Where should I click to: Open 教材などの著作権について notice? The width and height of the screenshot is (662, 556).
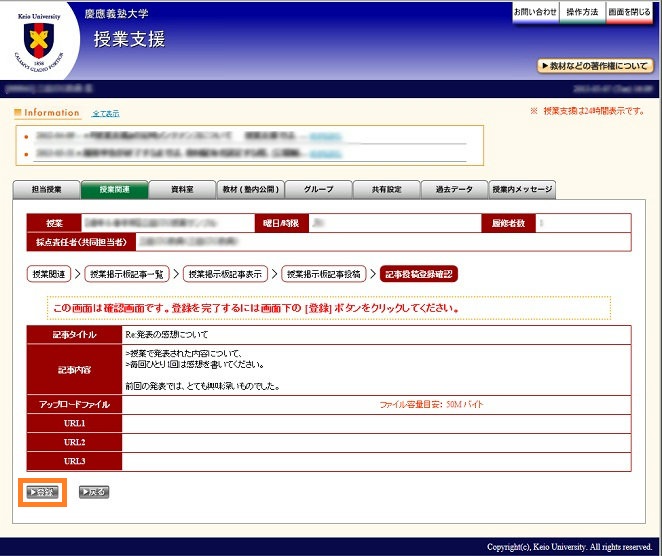point(595,66)
